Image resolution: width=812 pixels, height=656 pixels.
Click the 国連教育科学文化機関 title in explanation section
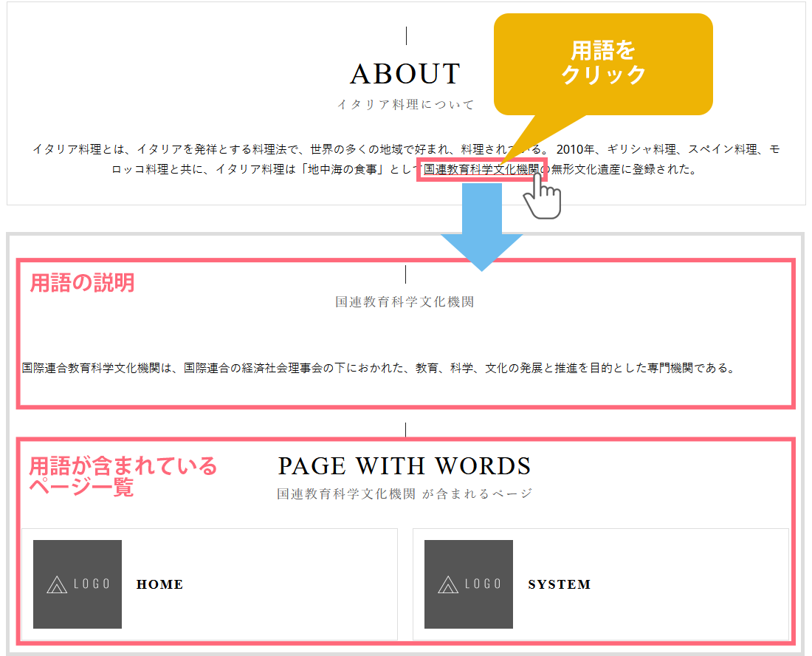click(404, 302)
